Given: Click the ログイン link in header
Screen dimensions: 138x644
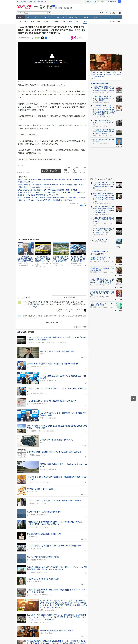Looking at the screenshot, I should [x=42, y=8].
